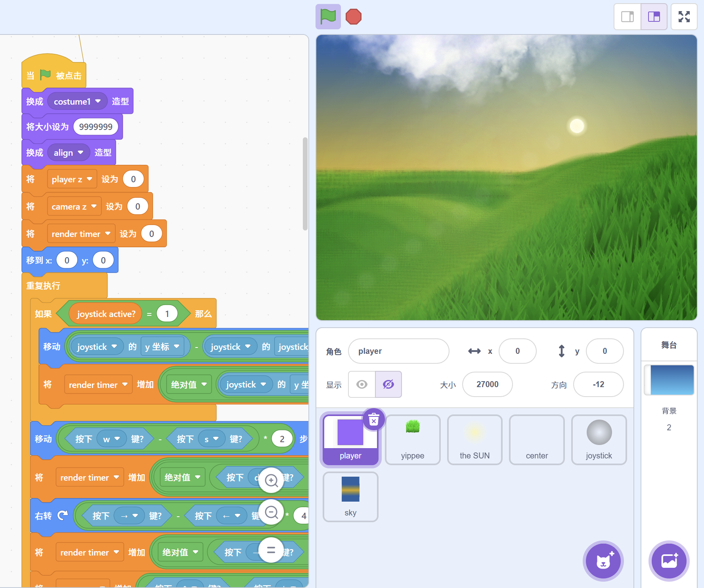
Task: Click the when flag clicked hat block
Action: click(54, 71)
